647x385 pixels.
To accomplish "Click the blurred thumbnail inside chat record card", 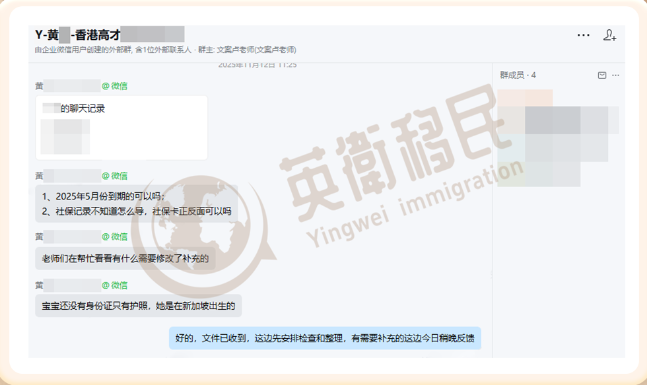I will (65, 137).
